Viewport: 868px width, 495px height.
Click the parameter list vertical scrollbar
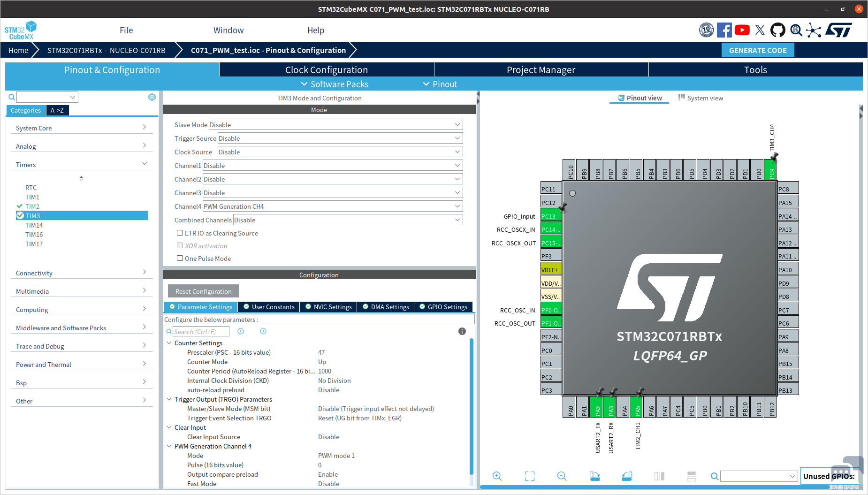[x=471, y=406]
